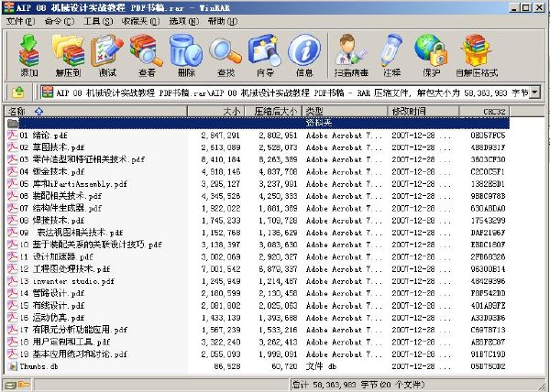
Task: Click PDF icon of 16 运动仿真.pdf
Action: click(x=13, y=318)
